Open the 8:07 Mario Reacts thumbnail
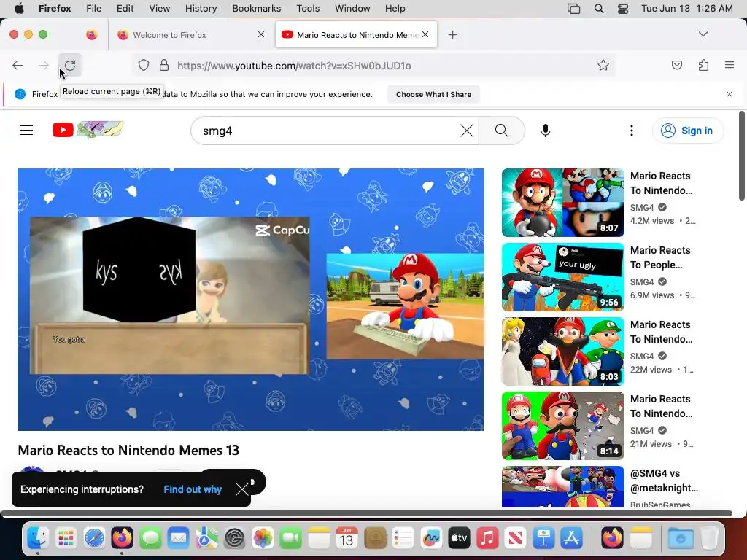747x560 pixels. [x=563, y=203]
